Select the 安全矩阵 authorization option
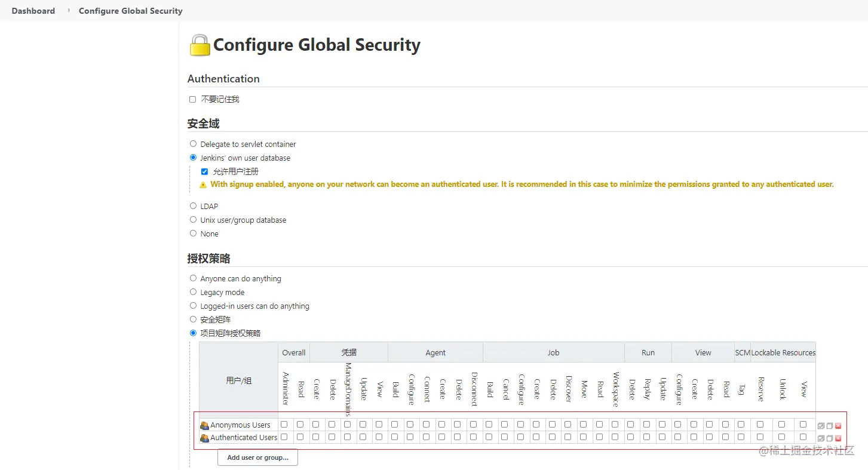The height and width of the screenshot is (470, 868). [x=193, y=320]
